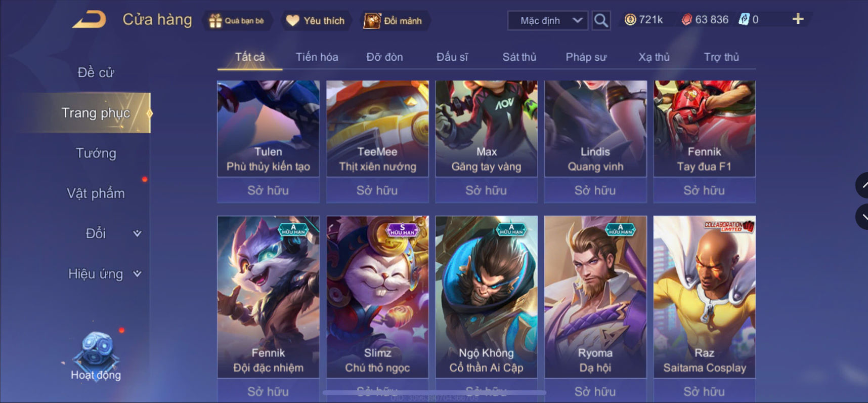This screenshot has height=403, width=868.
Task: Switch to the Tiến hóa tab
Action: click(x=317, y=57)
